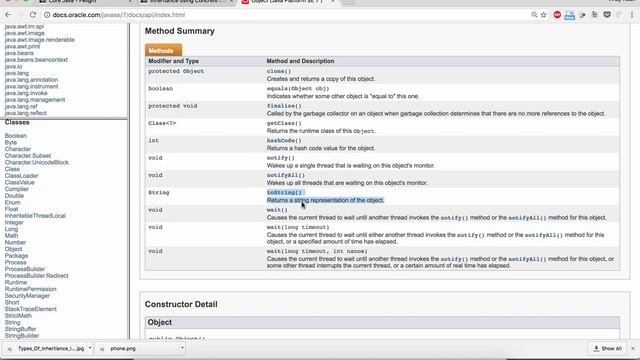
Task: Open the Character class link
Action: point(18,149)
